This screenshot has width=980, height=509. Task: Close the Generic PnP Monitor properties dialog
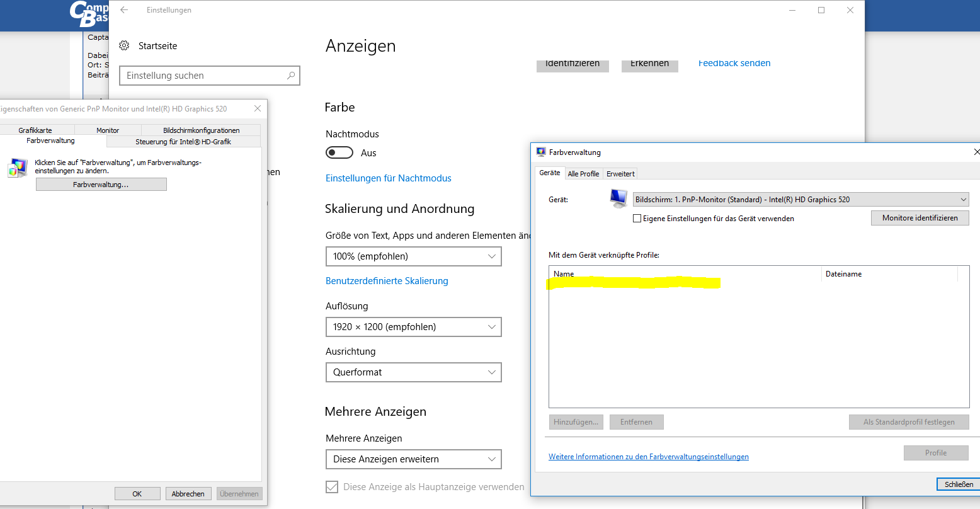pos(258,108)
